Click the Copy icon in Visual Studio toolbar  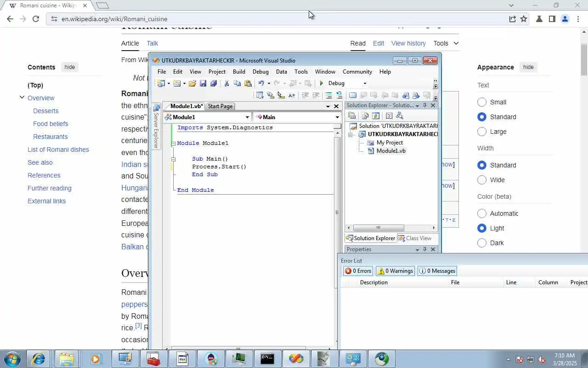point(237,83)
